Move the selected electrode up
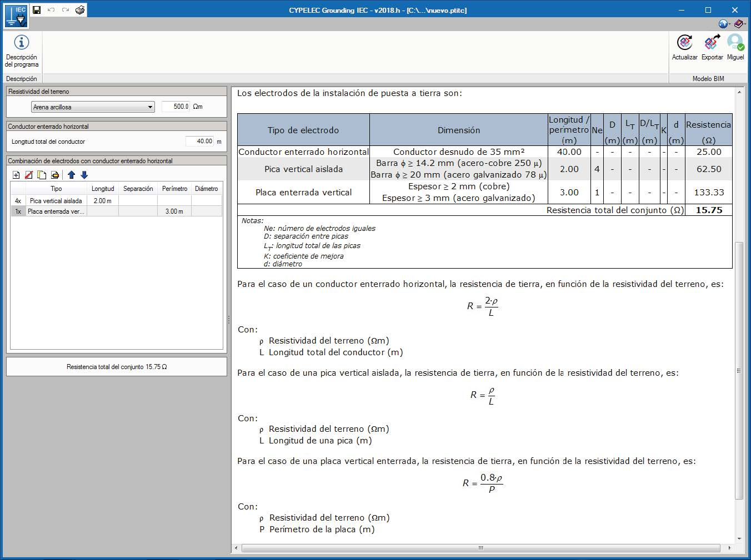Screen dimensions: 751x560 tap(71, 175)
